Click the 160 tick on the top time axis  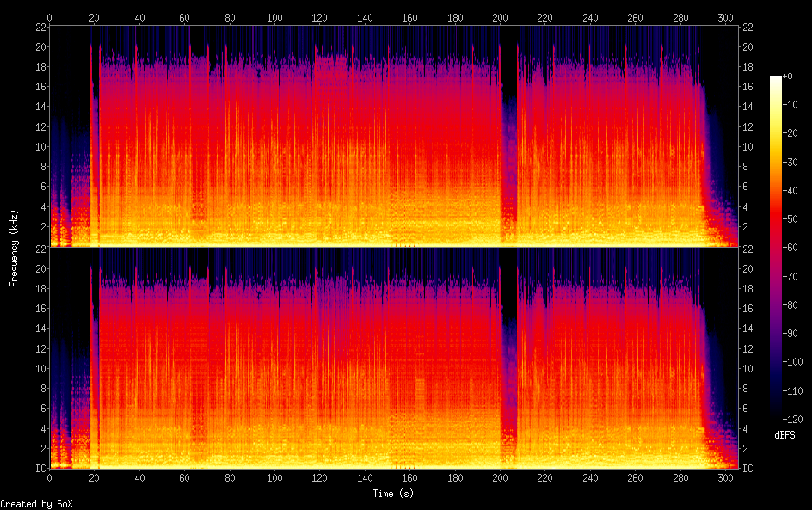409,17
